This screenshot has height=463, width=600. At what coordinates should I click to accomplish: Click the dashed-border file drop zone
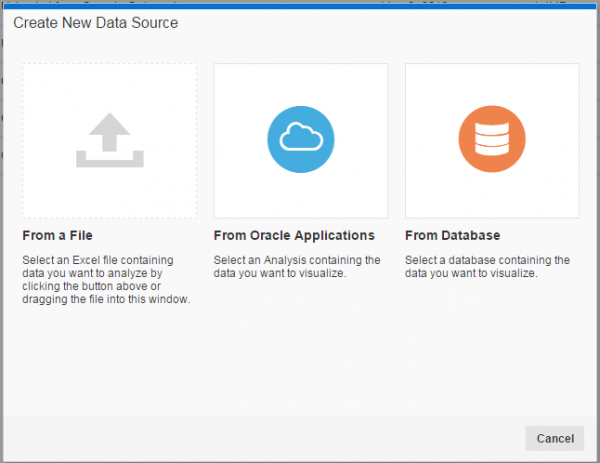(x=110, y=141)
